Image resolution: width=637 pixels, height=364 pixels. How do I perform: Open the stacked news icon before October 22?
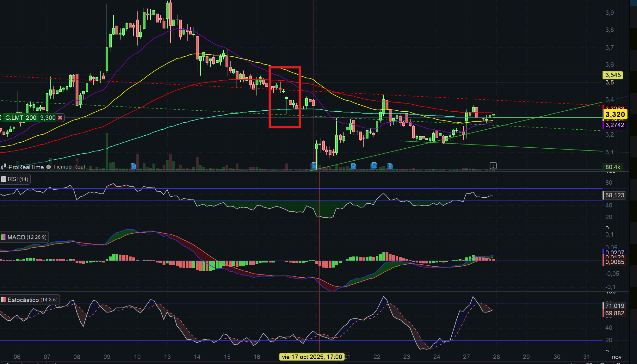pyautogui.click(x=374, y=165)
